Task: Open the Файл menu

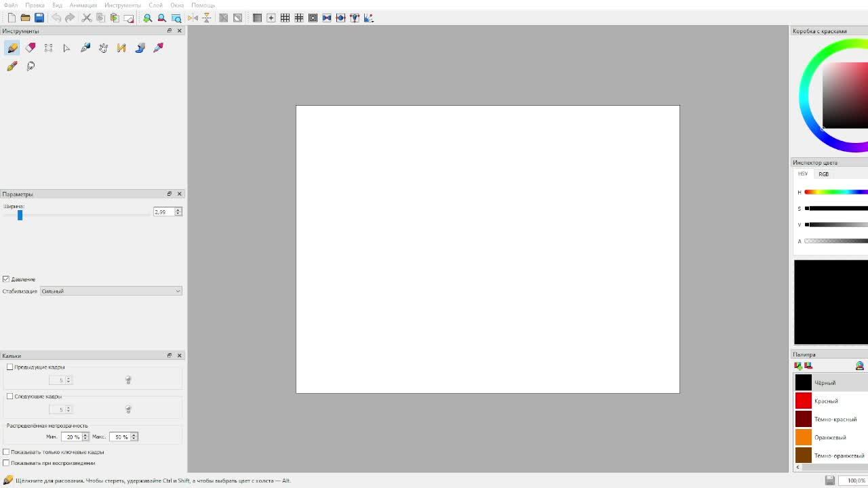Action: coord(11,5)
